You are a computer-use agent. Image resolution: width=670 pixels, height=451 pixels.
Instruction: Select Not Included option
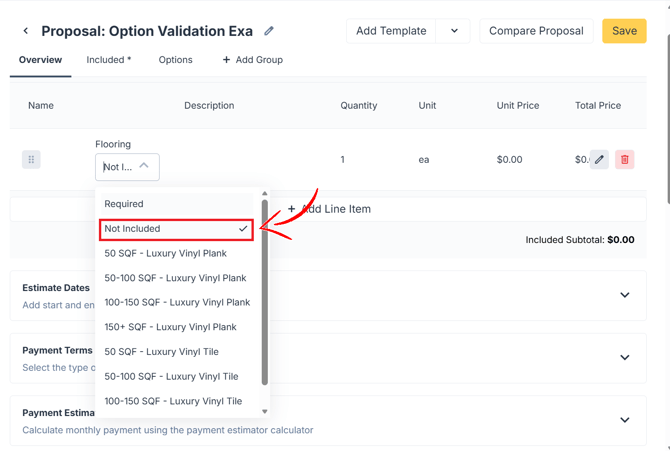coord(176,229)
